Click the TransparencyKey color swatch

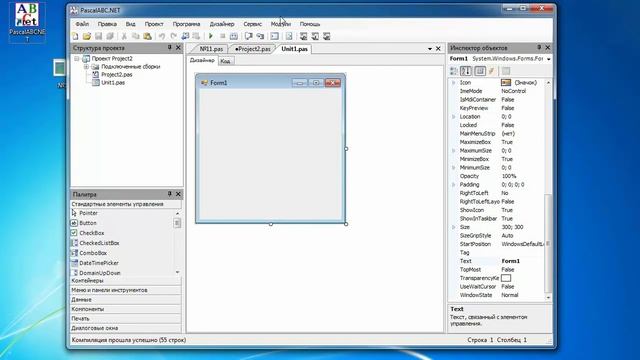pos(506,278)
